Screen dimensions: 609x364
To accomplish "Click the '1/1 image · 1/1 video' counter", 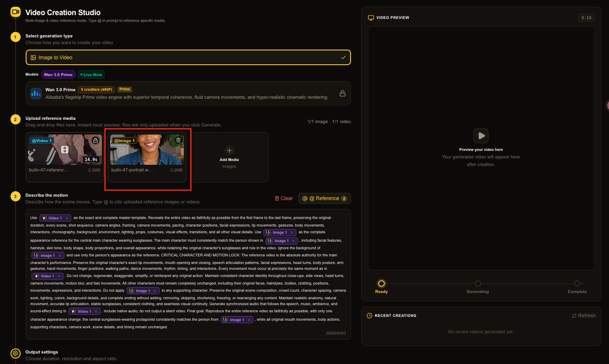I will click(329, 122).
